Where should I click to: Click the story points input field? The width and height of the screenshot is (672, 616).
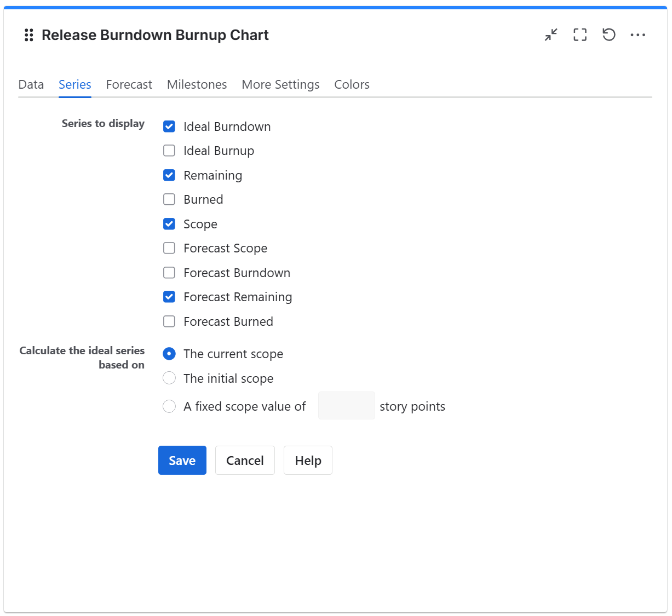click(x=346, y=406)
